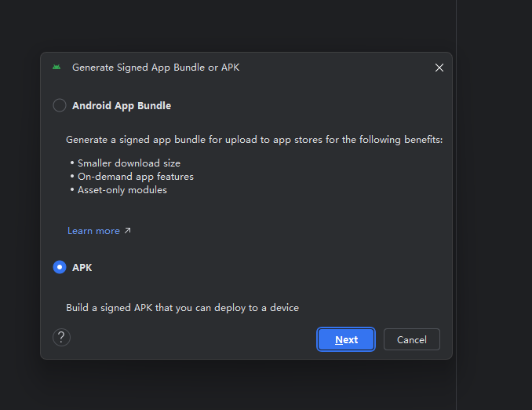
Task: Close the Generate Signed App Bundle dialog
Action: 439,68
